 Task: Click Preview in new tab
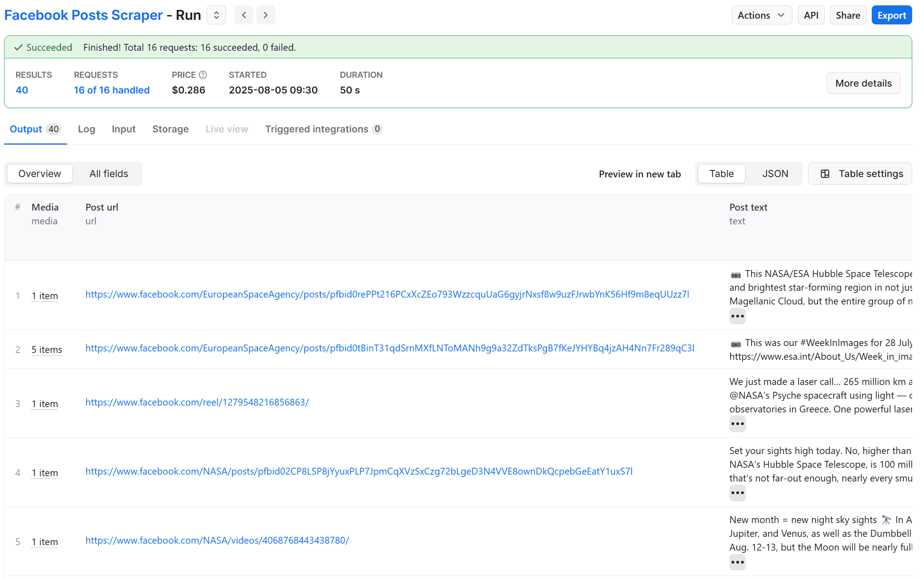click(x=639, y=174)
